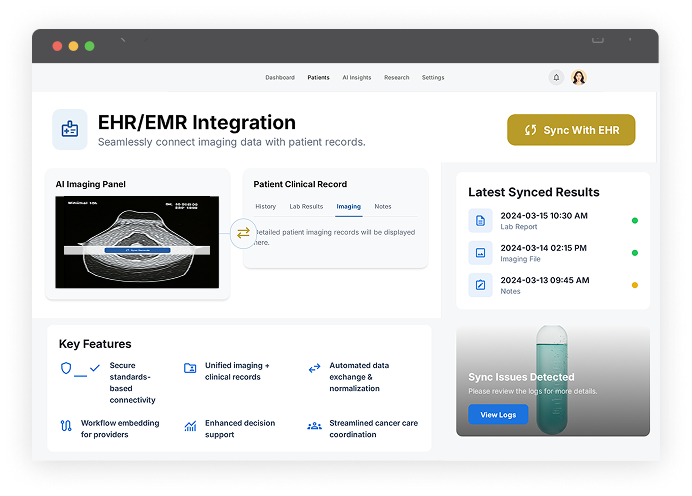The image size is (692, 496).
Task: Click the unified imaging folder icon
Action: tap(190, 368)
